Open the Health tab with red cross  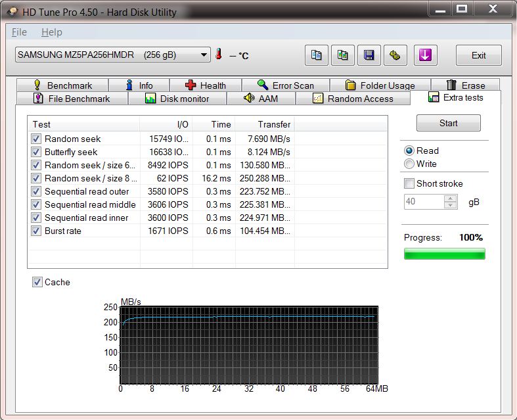coord(205,85)
